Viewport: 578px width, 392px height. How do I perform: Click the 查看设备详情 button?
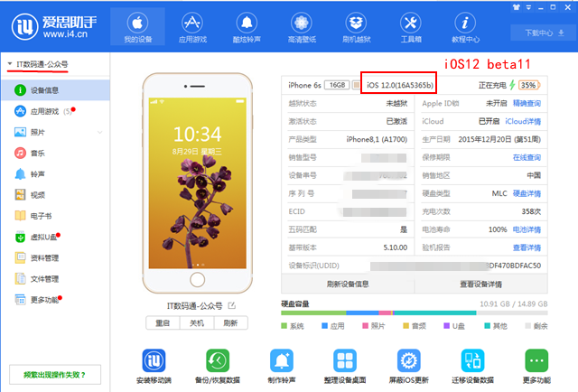pyautogui.click(x=480, y=284)
